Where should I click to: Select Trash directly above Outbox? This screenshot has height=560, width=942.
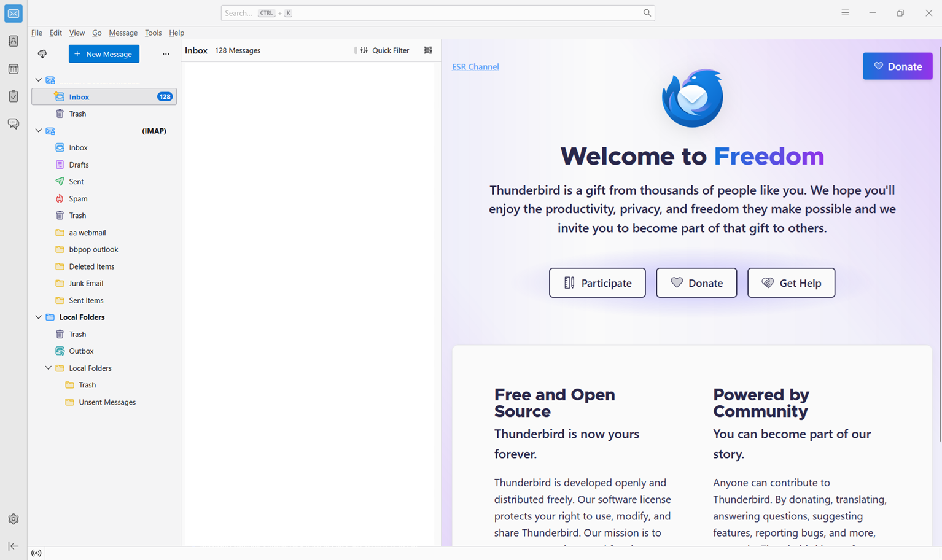tap(104, 334)
